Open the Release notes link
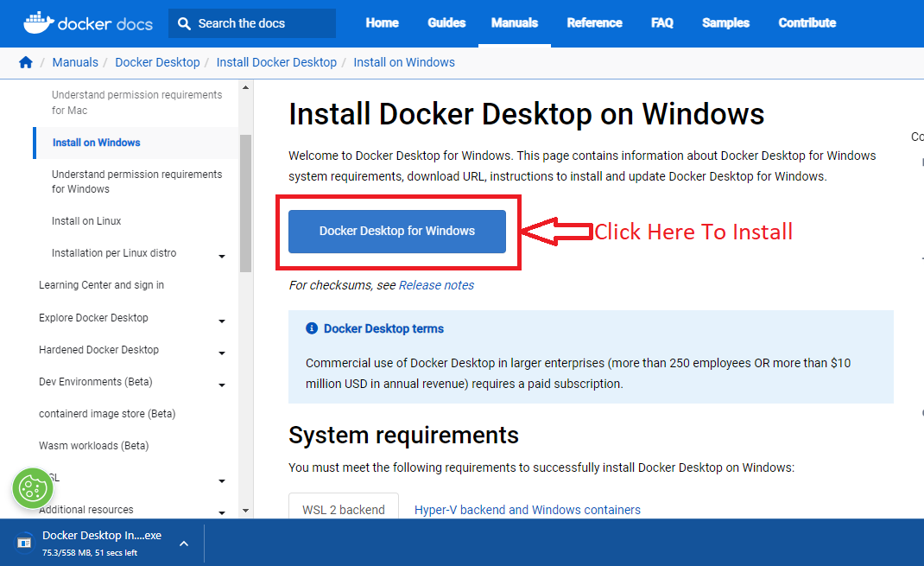Viewport: 924px width, 566px height. coord(436,285)
